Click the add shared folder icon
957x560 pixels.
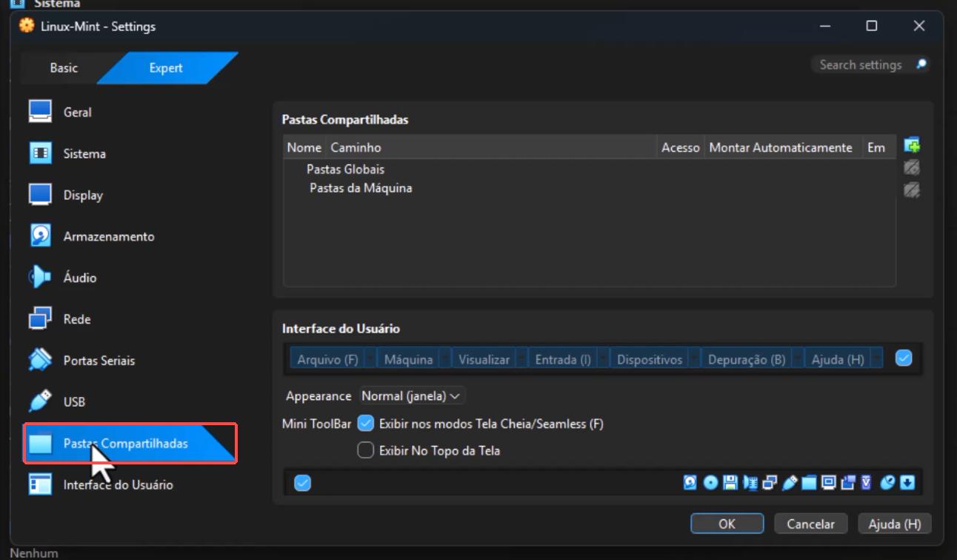click(x=912, y=145)
